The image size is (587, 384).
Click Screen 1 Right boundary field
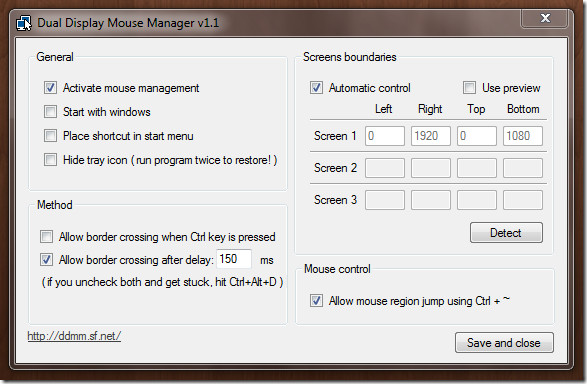(431, 135)
